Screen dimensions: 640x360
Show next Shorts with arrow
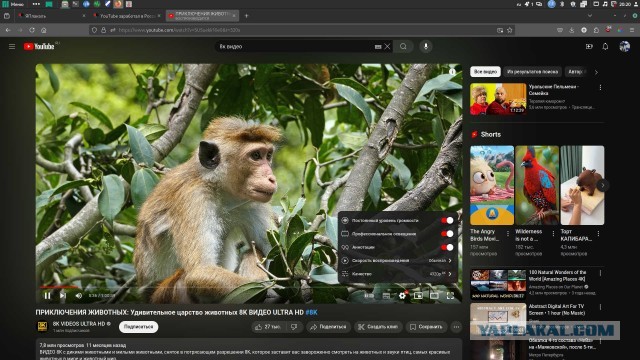[603, 185]
